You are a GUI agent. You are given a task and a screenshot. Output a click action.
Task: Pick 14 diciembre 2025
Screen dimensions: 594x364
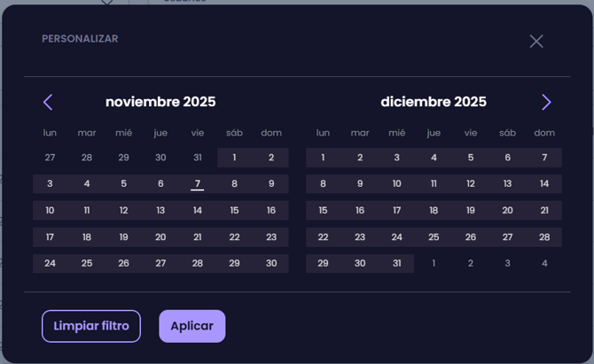[544, 184]
